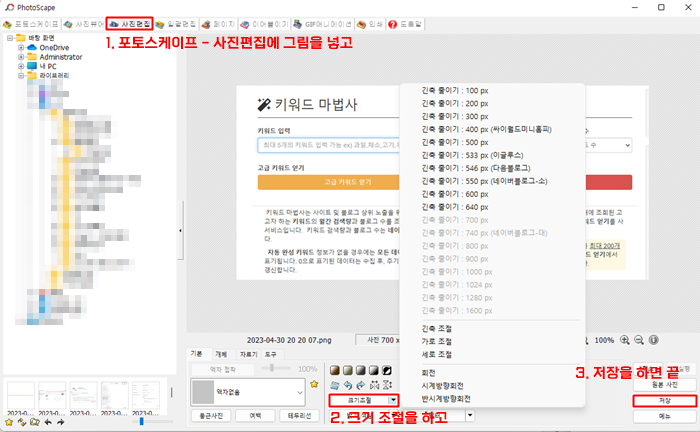The width and height of the screenshot is (700, 432).
Task: Click the 메뉴 button
Action: (665, 416)
